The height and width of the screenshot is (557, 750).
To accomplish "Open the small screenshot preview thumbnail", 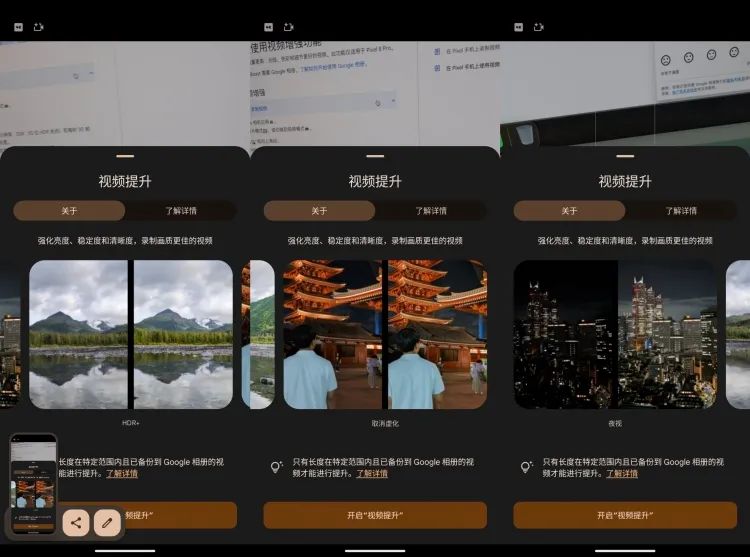I will [x=33, y=483].
